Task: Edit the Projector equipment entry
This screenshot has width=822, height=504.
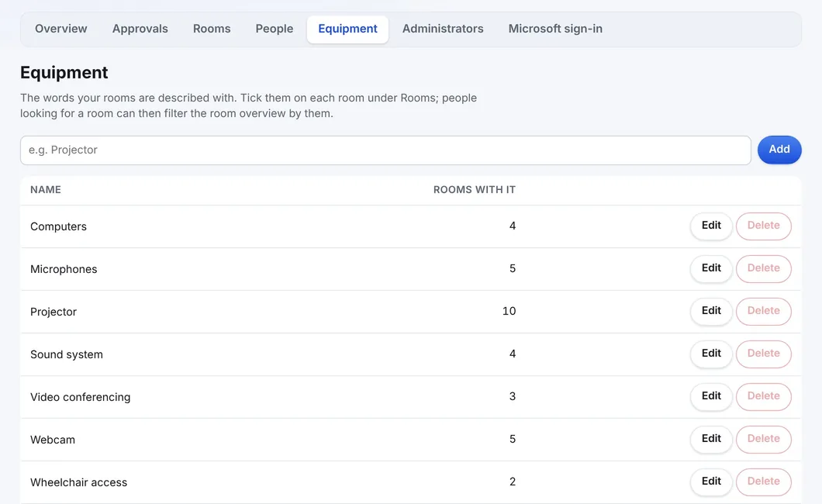Action: [x=711, y=311]
